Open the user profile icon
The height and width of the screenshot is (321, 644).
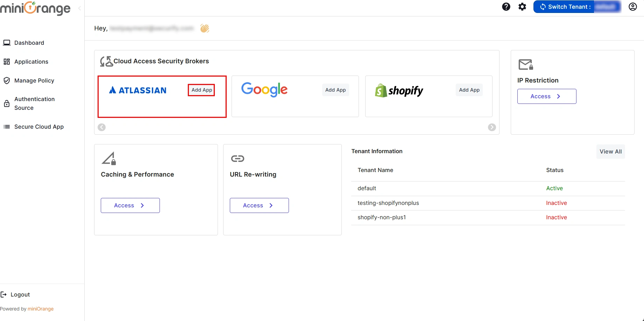coord(632,7)
